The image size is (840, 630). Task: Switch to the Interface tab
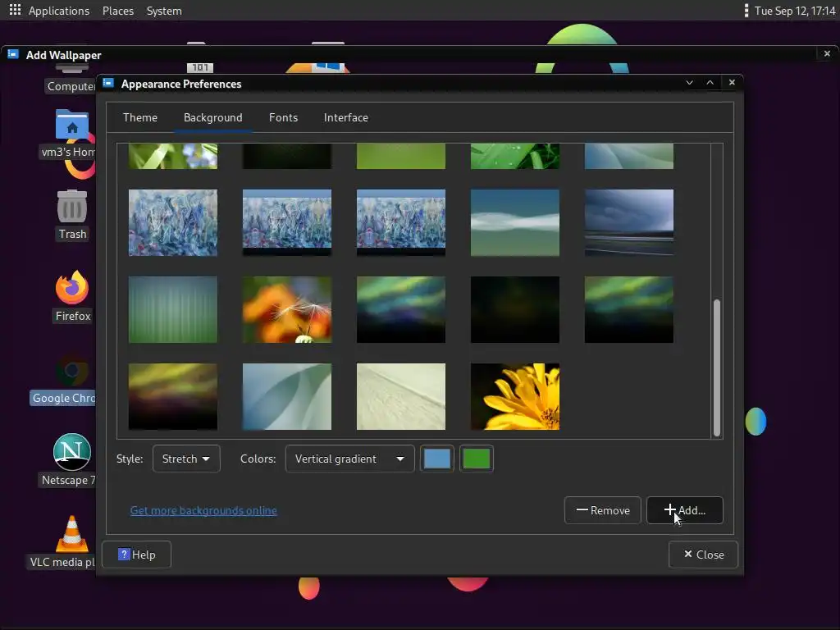(x=345, y=117)
